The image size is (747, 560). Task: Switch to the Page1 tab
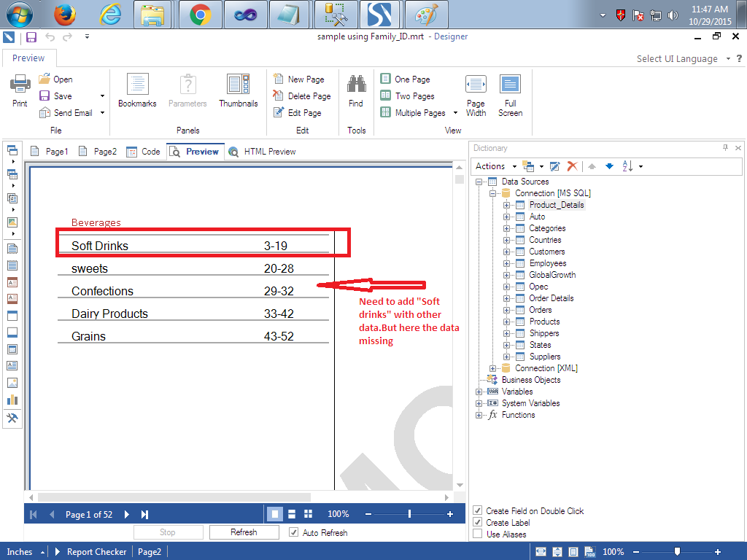(x=50, y=152)
